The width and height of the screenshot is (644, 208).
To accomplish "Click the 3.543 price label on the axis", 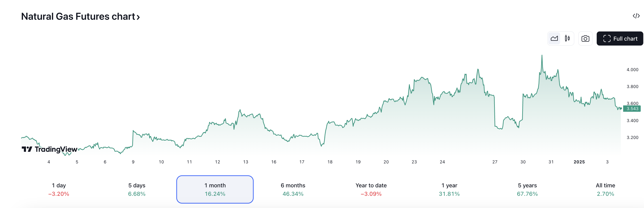I will (632, 108).
